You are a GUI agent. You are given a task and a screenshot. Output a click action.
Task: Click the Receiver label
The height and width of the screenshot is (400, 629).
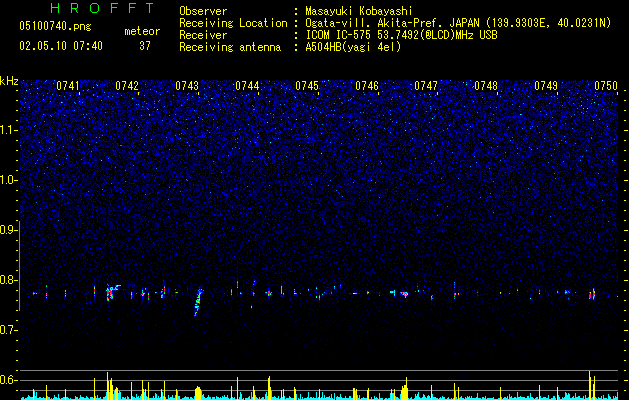(203, 35)
